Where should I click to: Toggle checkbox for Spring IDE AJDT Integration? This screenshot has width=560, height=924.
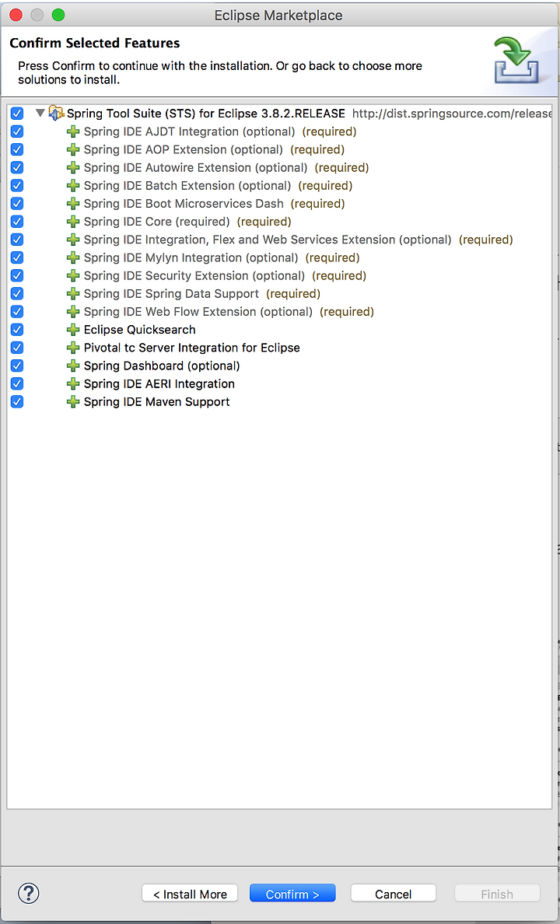pyautogui.click(x=17, y=131)
